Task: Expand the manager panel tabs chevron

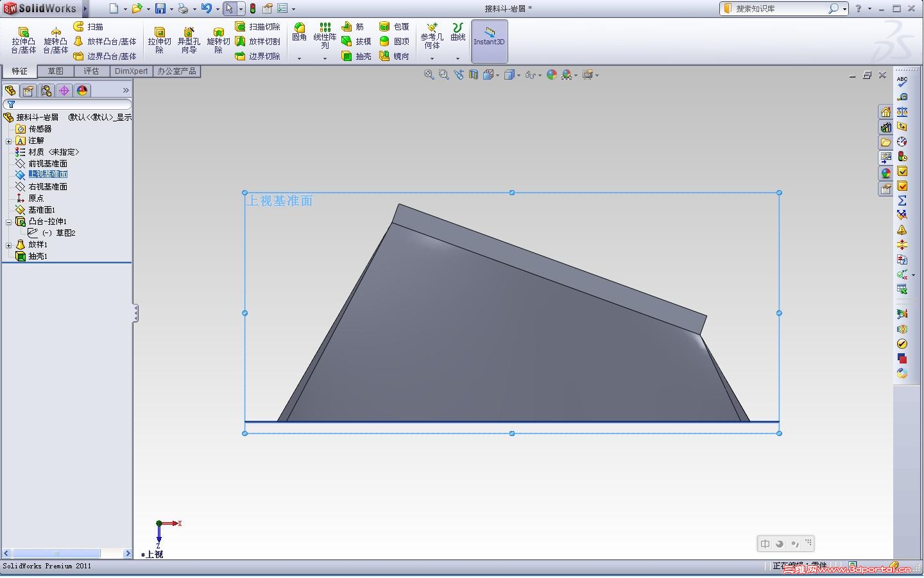Action: pos(126,91)
